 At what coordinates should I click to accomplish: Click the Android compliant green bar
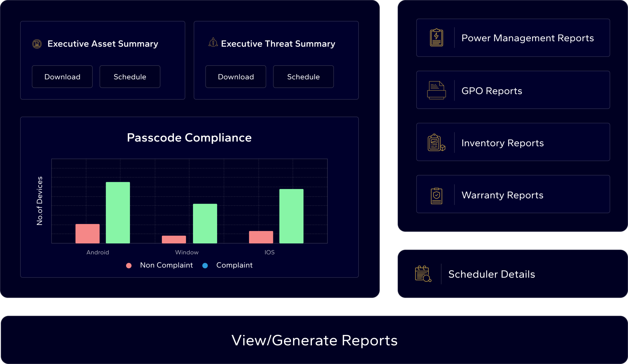pyautogui.click(x=118, y=213)
